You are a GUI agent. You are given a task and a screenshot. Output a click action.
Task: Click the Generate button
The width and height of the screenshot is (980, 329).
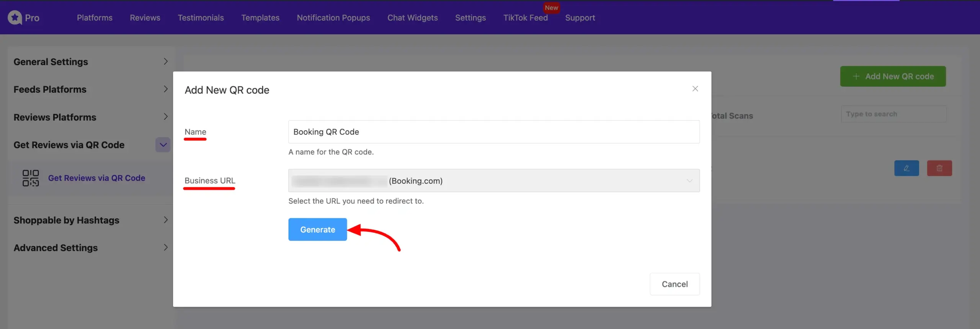click(318, 229)
